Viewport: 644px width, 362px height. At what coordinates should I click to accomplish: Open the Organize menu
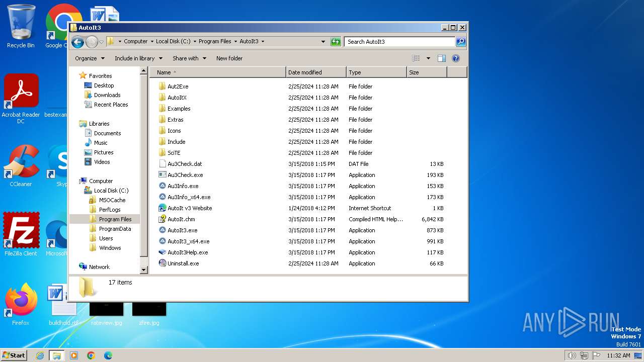click(x=90, y=58)
